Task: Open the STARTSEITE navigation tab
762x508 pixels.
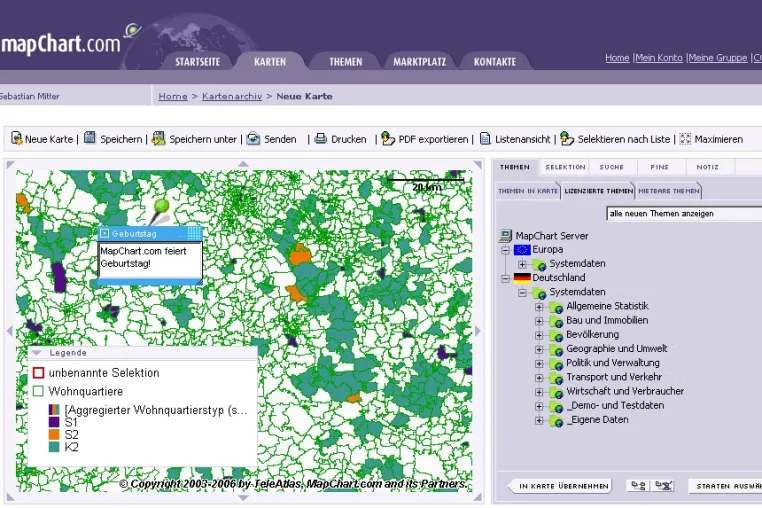Action: [x=197, y=62]
